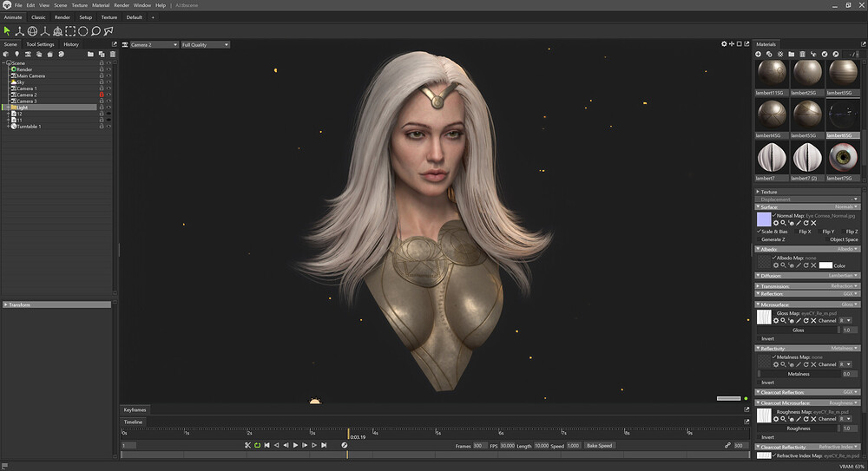Activate the rectangular marquee selection tool

70,31
